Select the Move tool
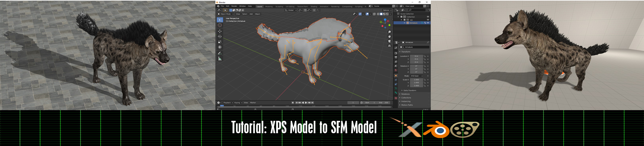The height and width of the screenshot is (146, 644). (x=220, y=31)
